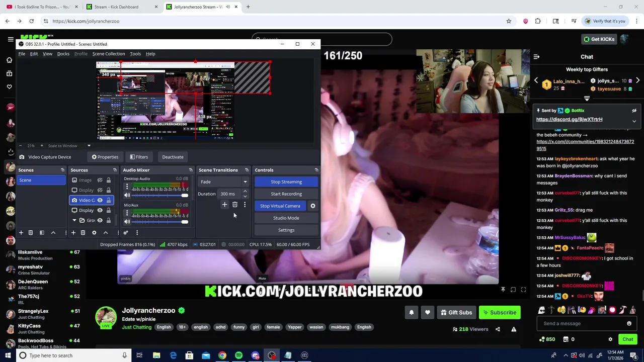The height and width of the screenshot is (362, 644).
Task: Enter Studio Mode
Action: click(286, 218)
